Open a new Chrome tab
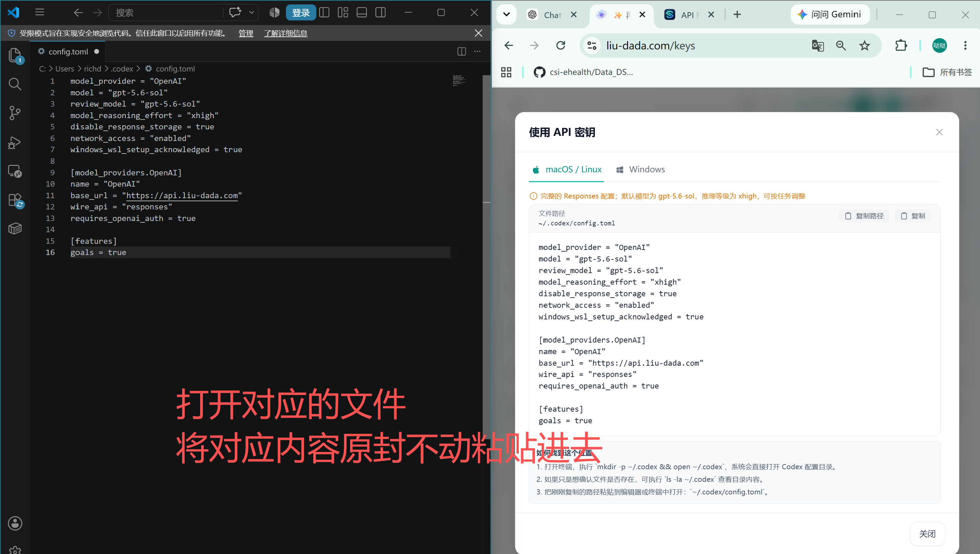The image size is (980, 554). point(737,14)
